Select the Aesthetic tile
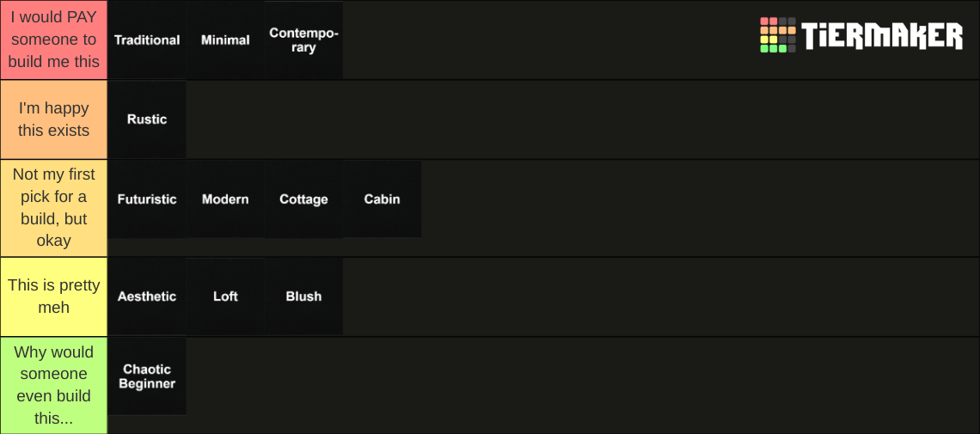 pos(147,296)
